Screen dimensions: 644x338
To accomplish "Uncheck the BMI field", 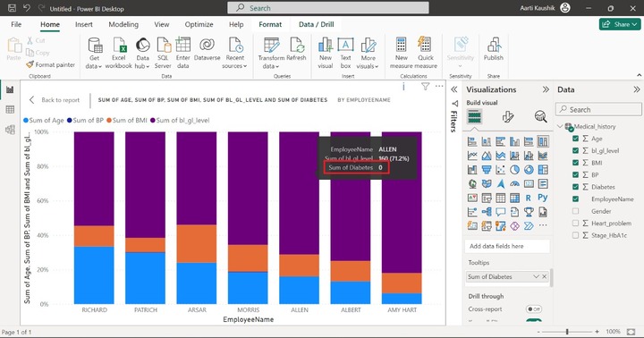I will [575, 163].
